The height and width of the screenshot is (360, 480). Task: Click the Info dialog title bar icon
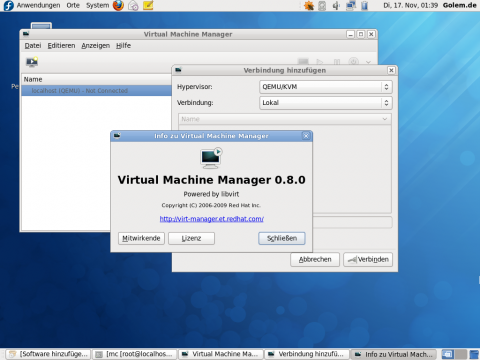pos(117,136)
